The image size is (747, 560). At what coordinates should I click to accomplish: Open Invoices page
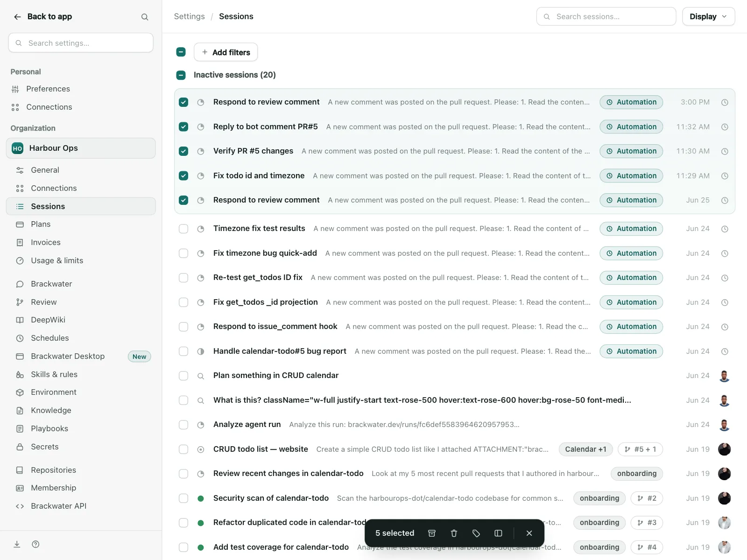coord(81,242)
